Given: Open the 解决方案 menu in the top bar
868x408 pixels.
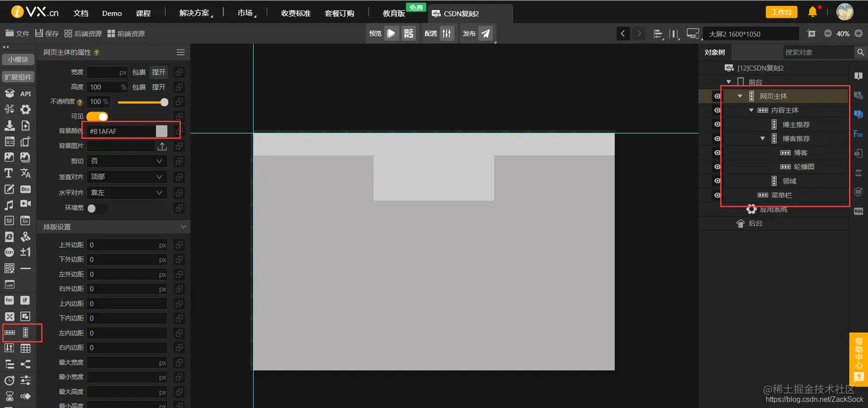Looking at the screenshot, I should pyautogui.click(x=194, y=11).
